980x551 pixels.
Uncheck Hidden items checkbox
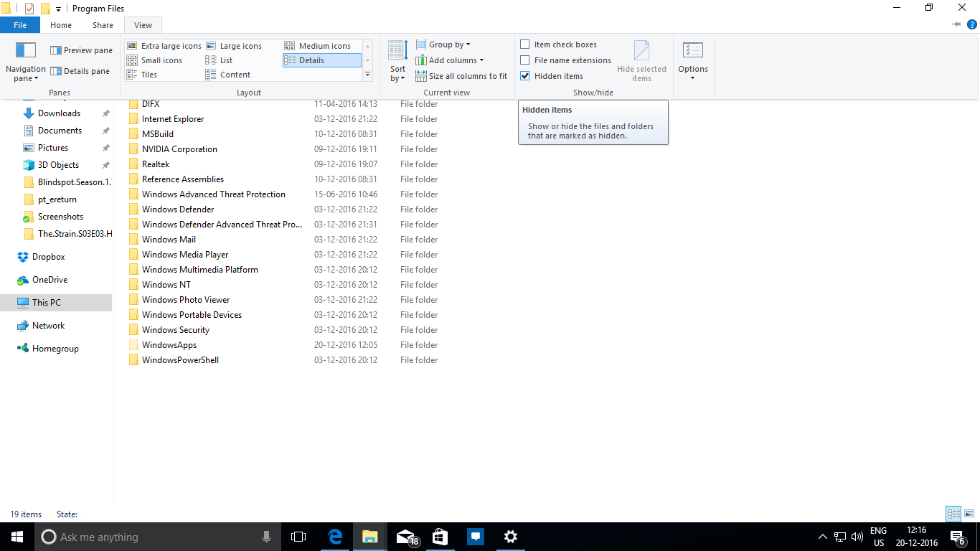point(525,76)
